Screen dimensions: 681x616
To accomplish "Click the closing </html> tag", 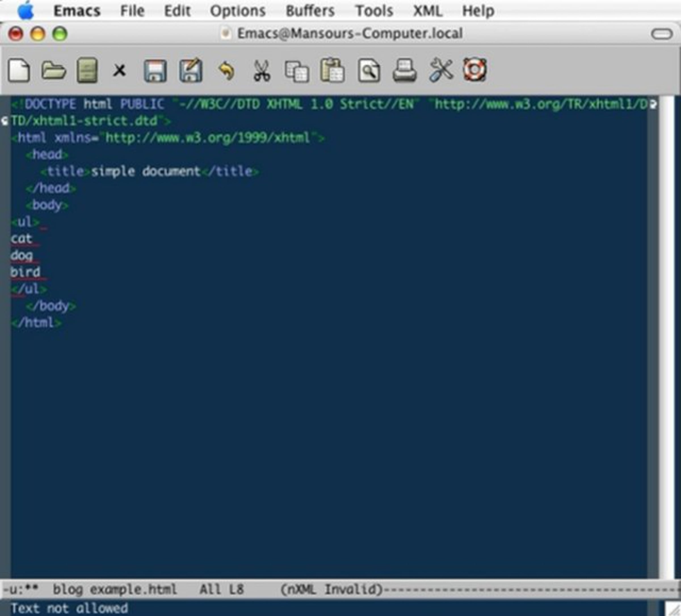I will (x=36, y=323).
